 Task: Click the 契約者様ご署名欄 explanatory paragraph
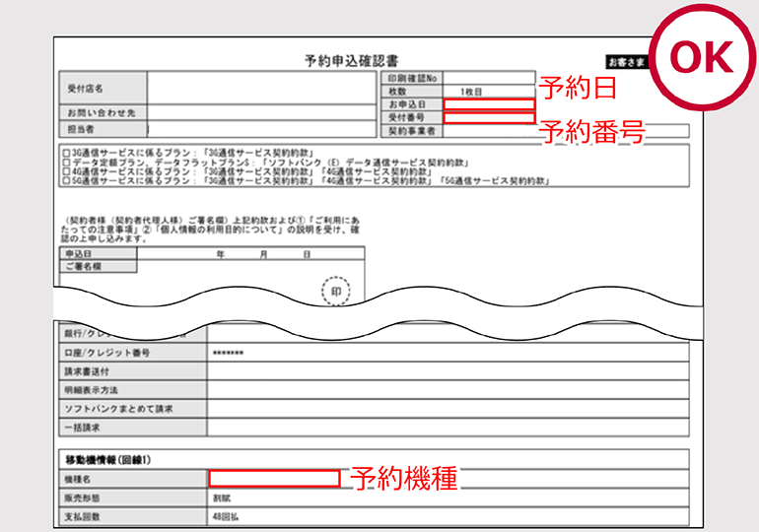tap(210, 230)
